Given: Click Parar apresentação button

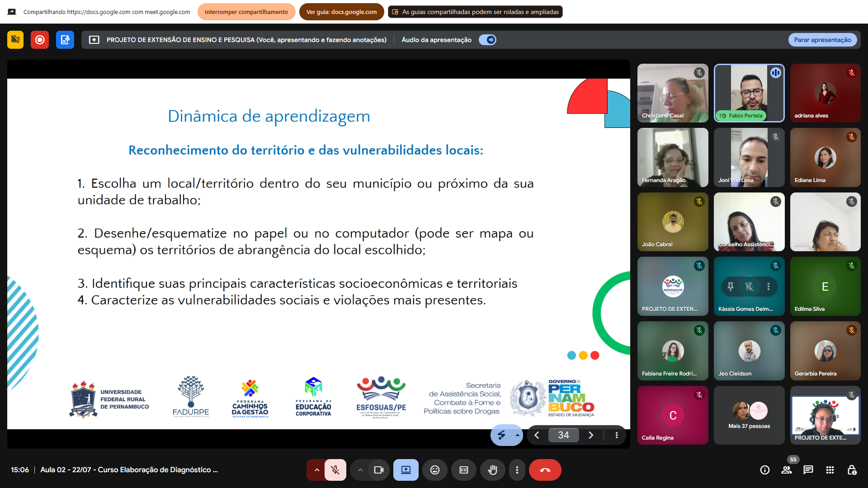Looking at the screenshot, I should [822, 40].
